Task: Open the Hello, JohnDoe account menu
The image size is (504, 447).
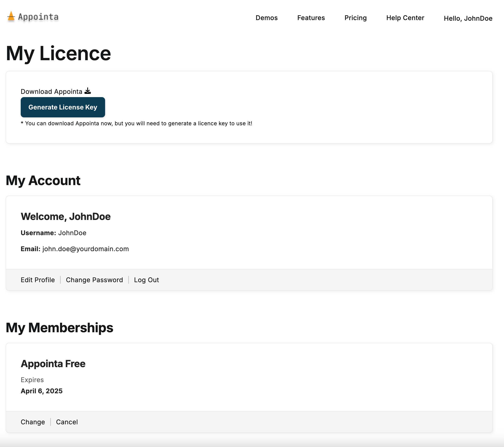Action: (468, 18)
